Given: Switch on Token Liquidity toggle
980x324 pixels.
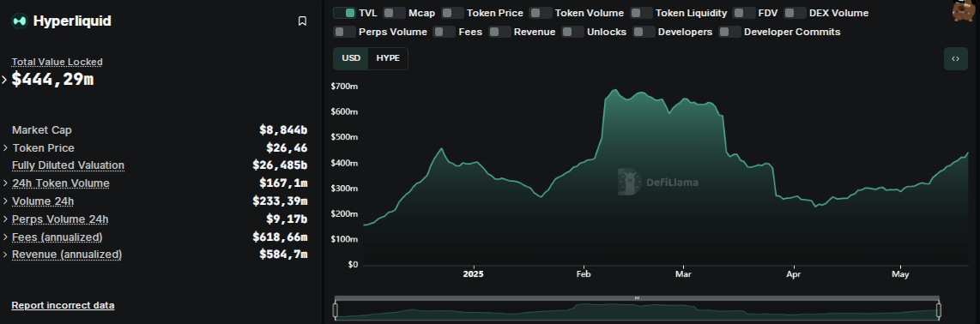Looking at the screenshot, I should (x=641, y=13).
